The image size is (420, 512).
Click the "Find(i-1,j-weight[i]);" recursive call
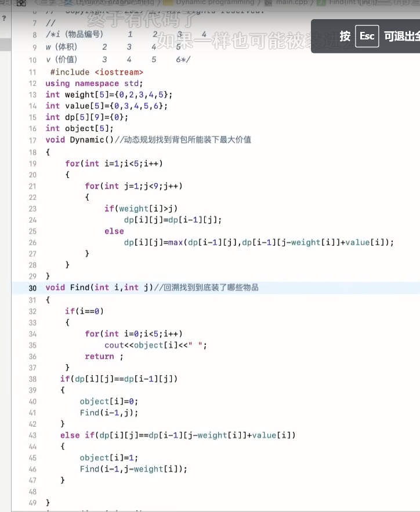(x=133, y=469)
